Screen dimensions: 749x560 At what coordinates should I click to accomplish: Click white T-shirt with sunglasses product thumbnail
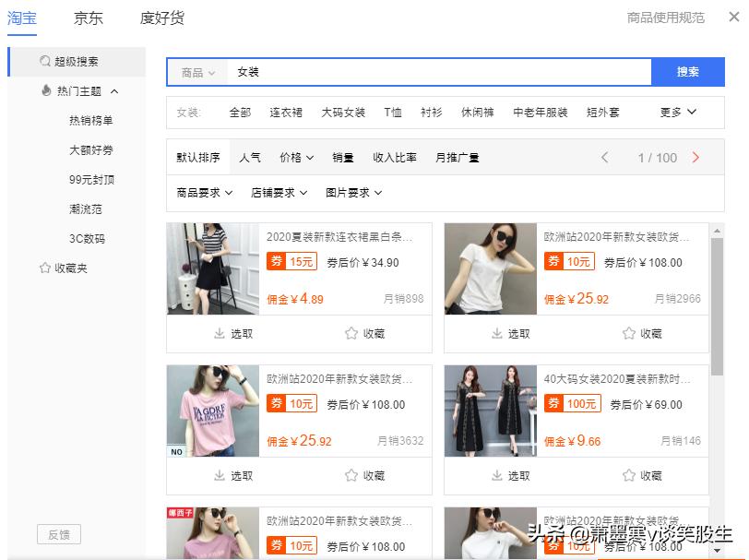click(x=491, y=268)
